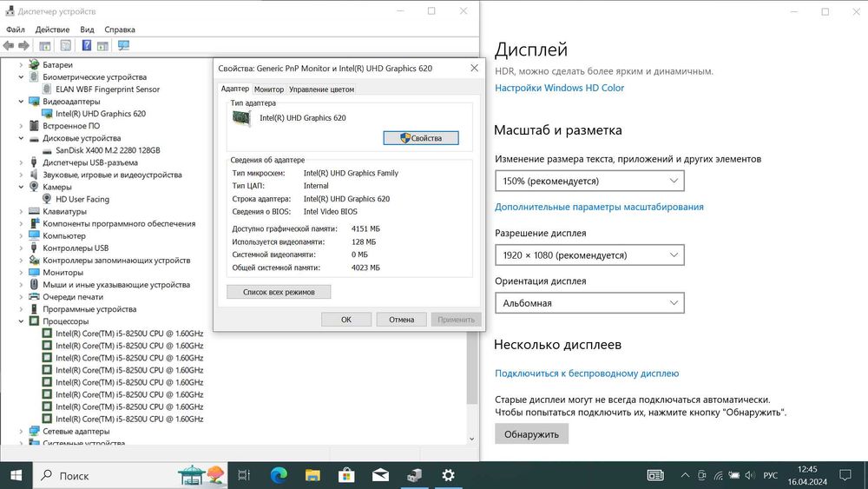Click OK in the properties dialog
The height and width of the screenshot is (489, 868).
click(346, 320)
